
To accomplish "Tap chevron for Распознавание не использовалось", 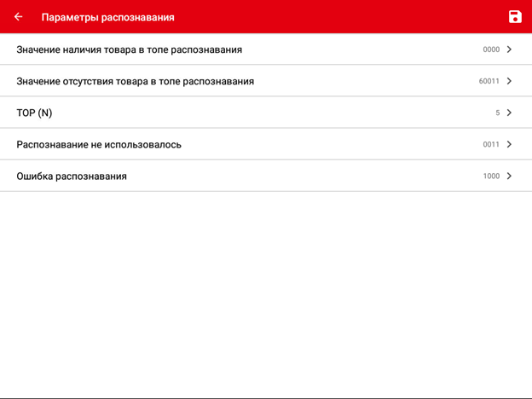I will click(x=509, y=144).
